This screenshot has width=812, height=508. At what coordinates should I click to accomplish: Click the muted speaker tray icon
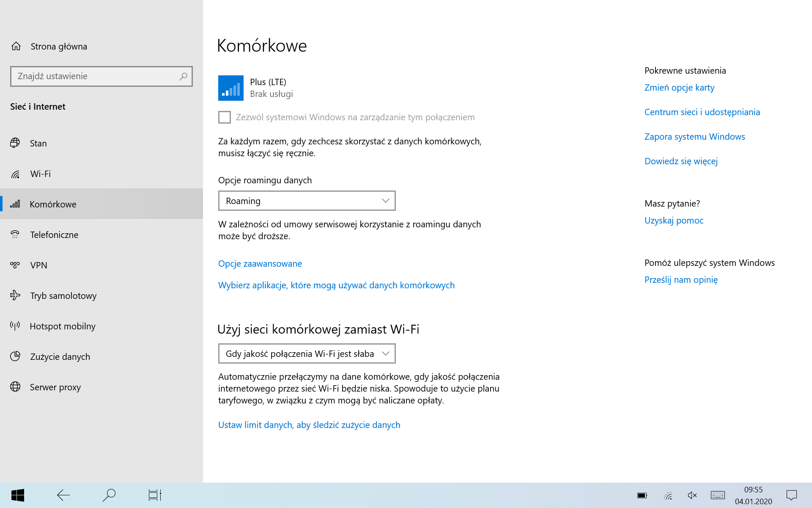pyautogui.click(x=692, y=495)
